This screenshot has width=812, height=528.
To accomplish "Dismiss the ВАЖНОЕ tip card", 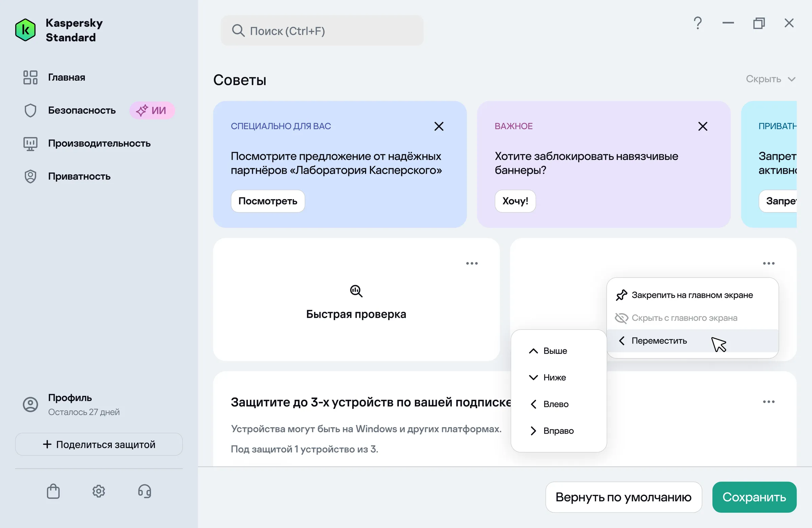I will tap(702, 126).
